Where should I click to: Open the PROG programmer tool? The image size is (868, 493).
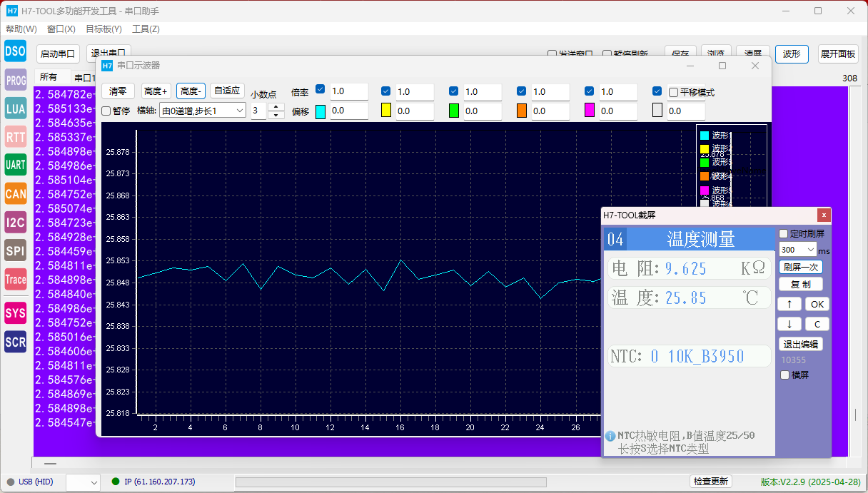point(16,81)
